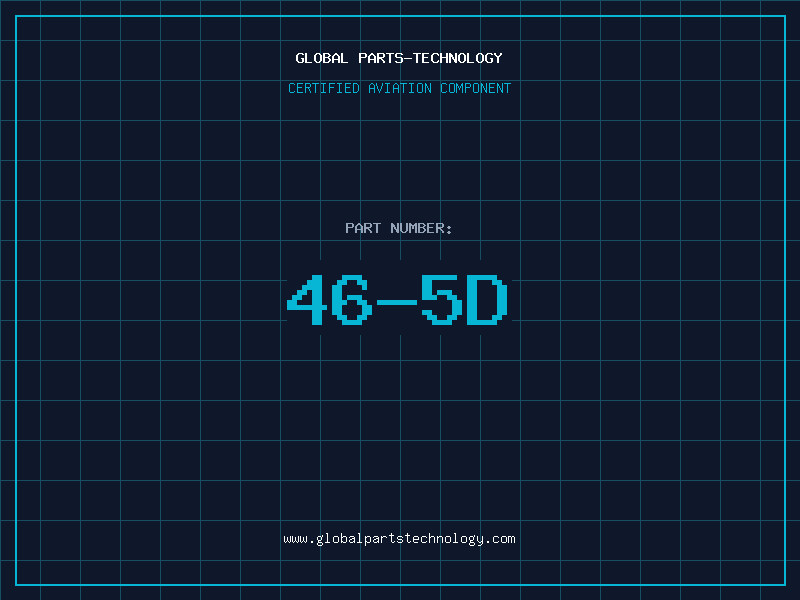Select the part number 46-5D
Viewport: 800px width, 600px height.
pyautogui.click(x=397, y=299)
